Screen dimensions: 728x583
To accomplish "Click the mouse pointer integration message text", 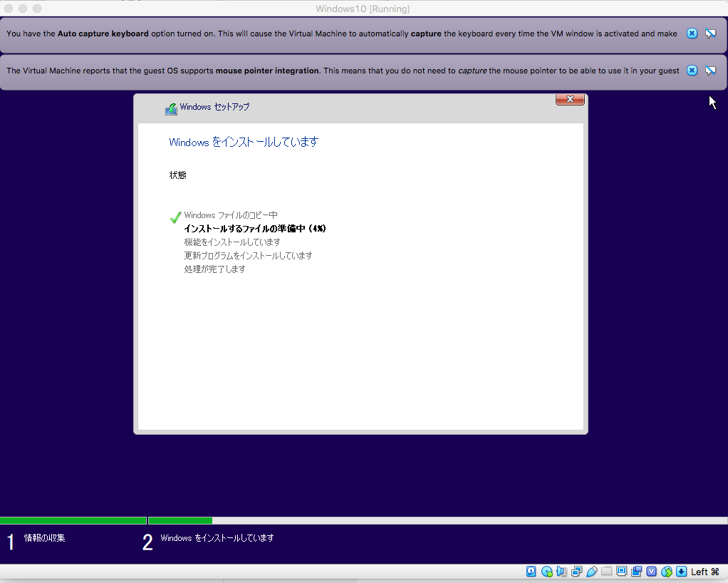I will click(x=343, y=71).
